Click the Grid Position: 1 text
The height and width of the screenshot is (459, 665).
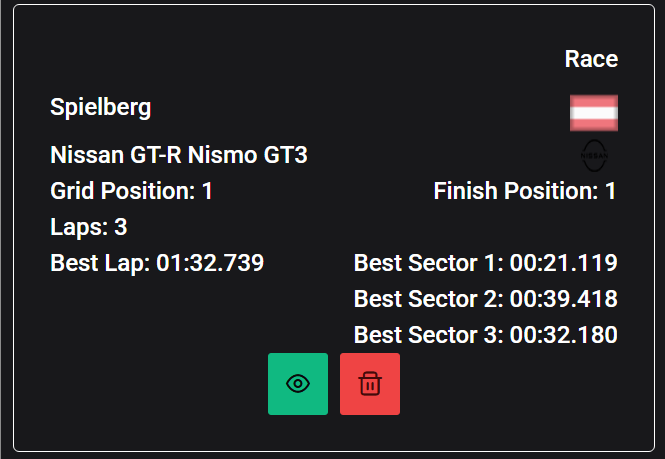click(131, 191)
